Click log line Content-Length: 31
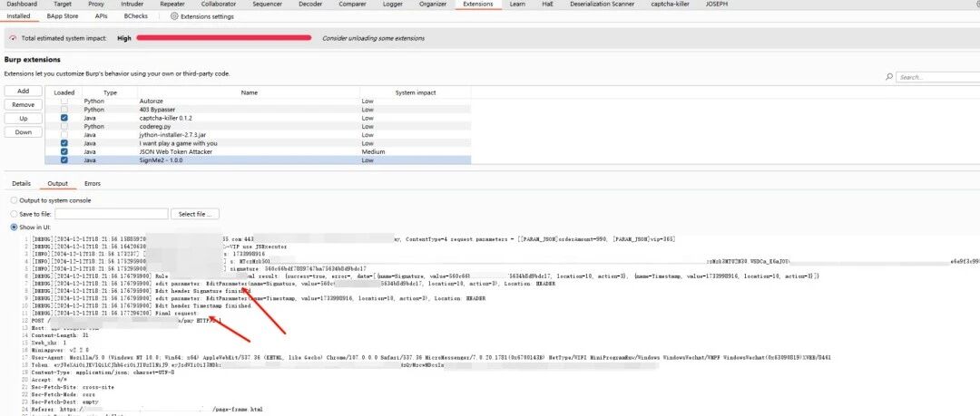 coord(59,335)
